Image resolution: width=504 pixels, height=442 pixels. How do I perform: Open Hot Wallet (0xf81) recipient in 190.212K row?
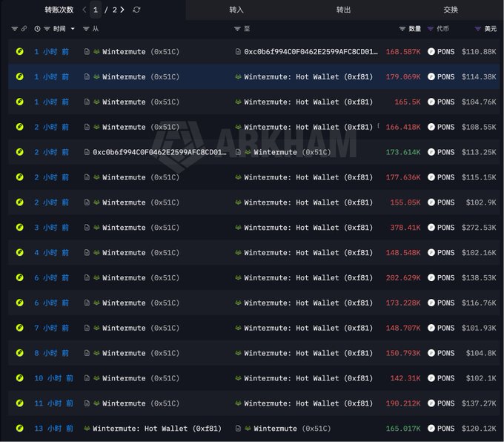308,403
